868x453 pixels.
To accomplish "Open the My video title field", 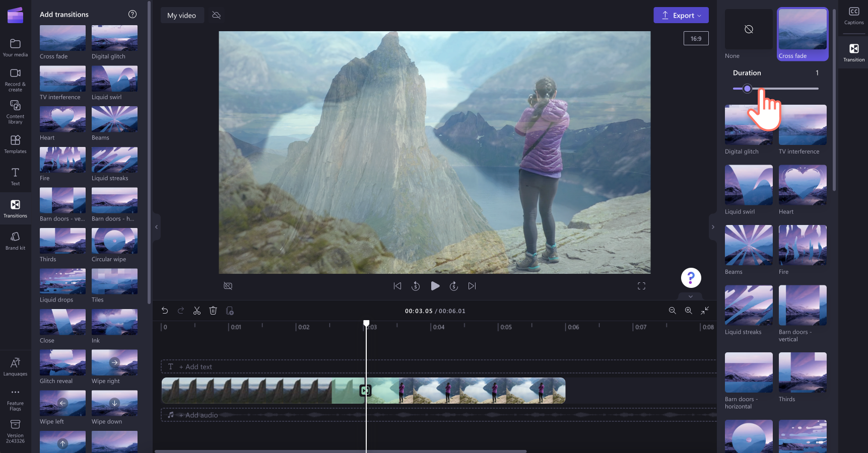I will click(182, 15).
